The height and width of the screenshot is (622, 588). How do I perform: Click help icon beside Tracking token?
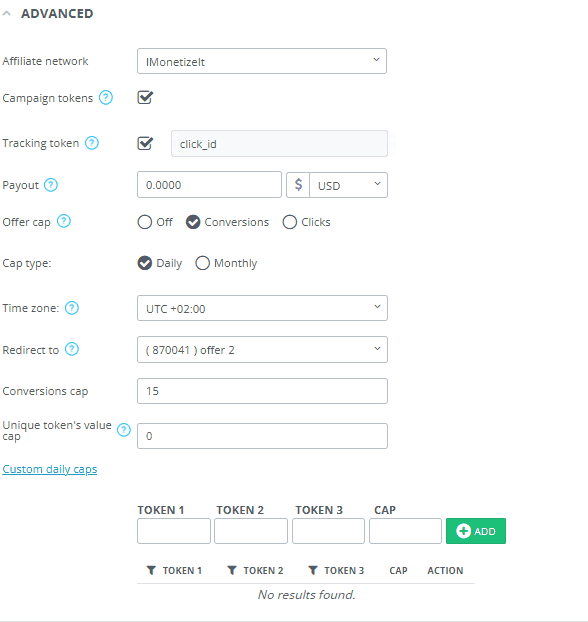pyautogui.click(x=92, y=143)
